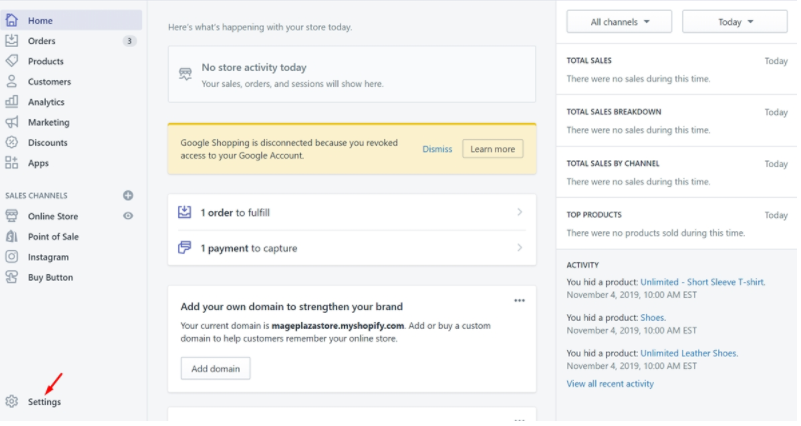This screenshot has height=426, width=801.
Task: Open the Discounts percent icon
Action: pos(12,142)
